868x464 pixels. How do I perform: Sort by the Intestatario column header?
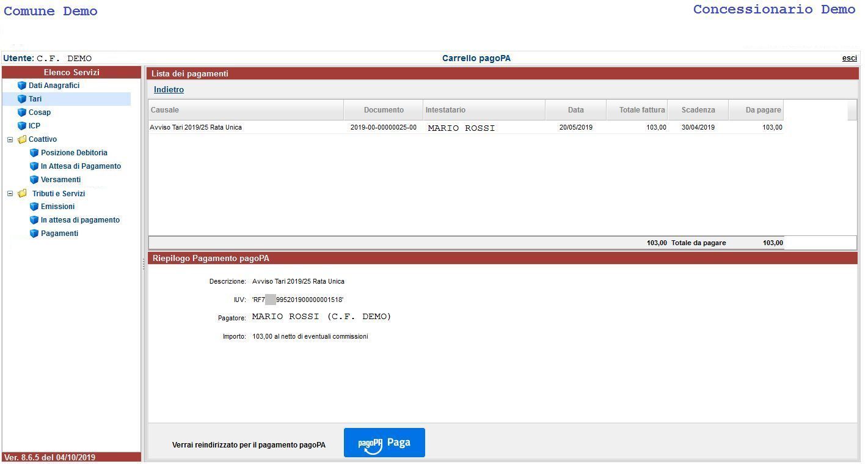pos(484,110)
